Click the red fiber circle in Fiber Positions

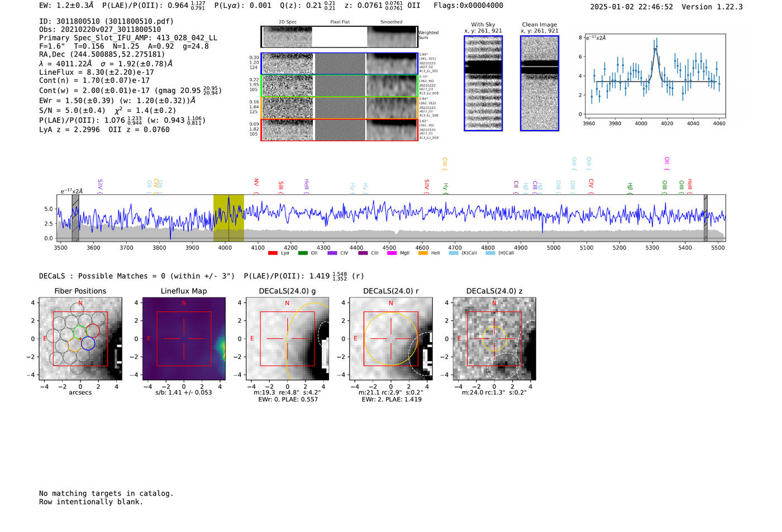(x=93, y=330)
